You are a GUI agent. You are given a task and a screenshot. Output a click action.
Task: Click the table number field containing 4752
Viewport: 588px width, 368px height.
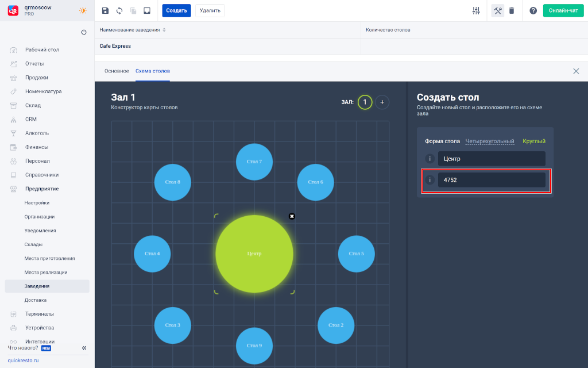point(491,180)
